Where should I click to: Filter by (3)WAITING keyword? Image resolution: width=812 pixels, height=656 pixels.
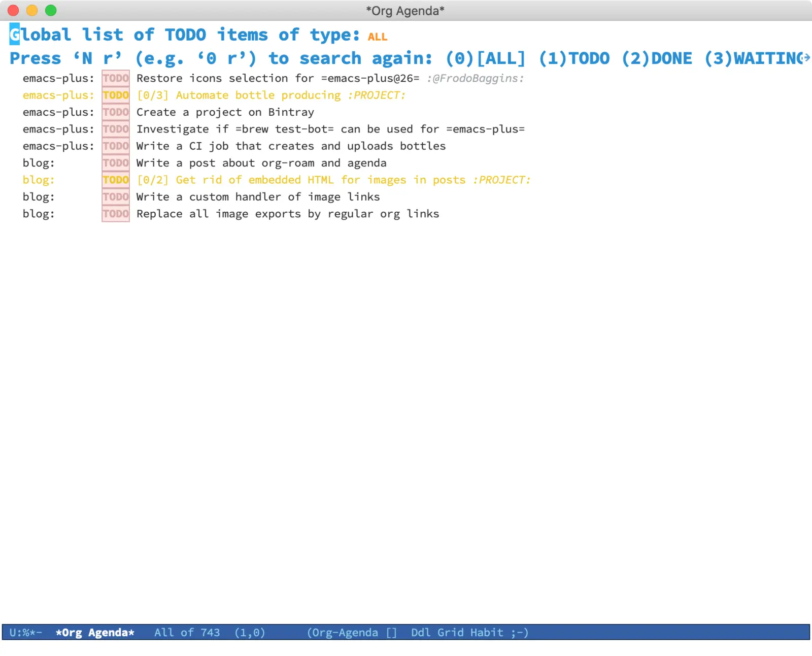(x=756, y=58)
